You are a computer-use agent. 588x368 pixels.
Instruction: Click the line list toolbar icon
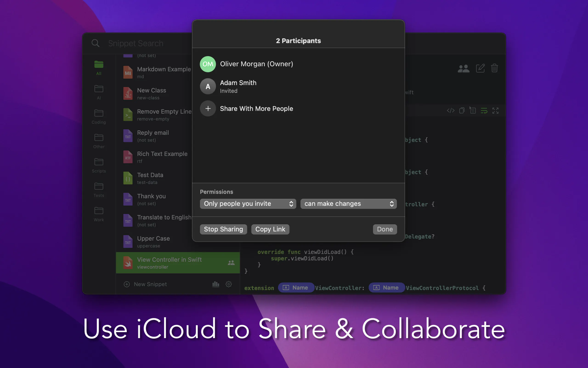[x=473, y=110]
